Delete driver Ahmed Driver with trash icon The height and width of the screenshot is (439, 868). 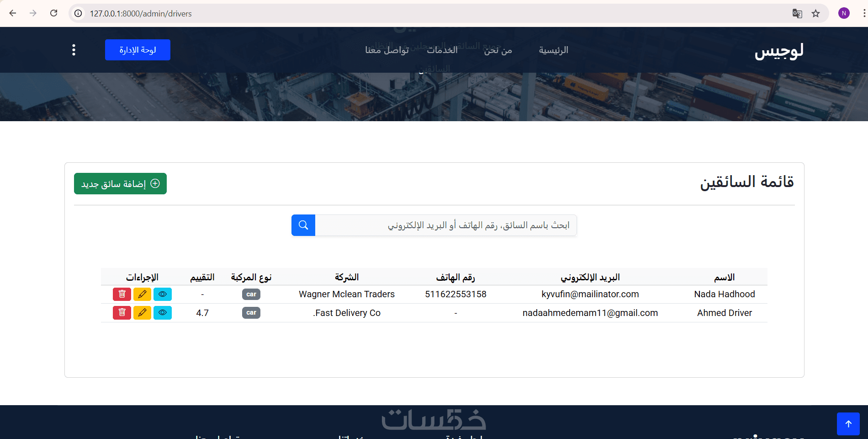[x=122, y=313]
